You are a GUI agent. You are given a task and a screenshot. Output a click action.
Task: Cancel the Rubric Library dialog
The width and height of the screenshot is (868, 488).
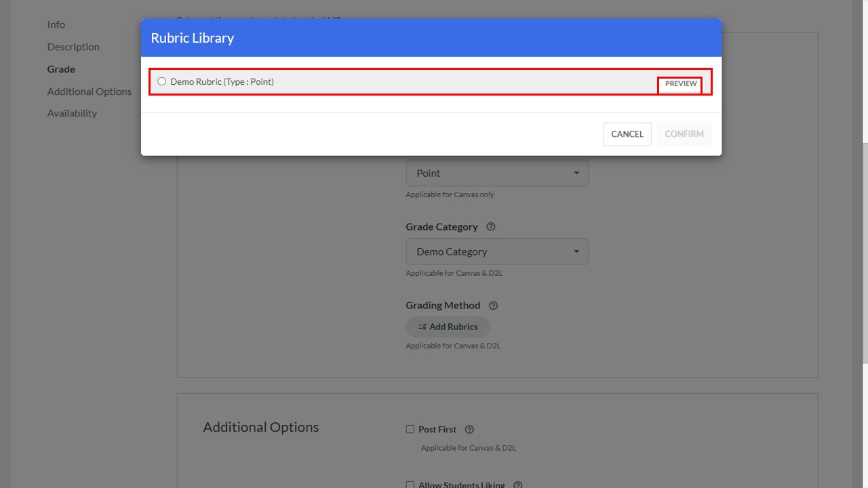627,134
